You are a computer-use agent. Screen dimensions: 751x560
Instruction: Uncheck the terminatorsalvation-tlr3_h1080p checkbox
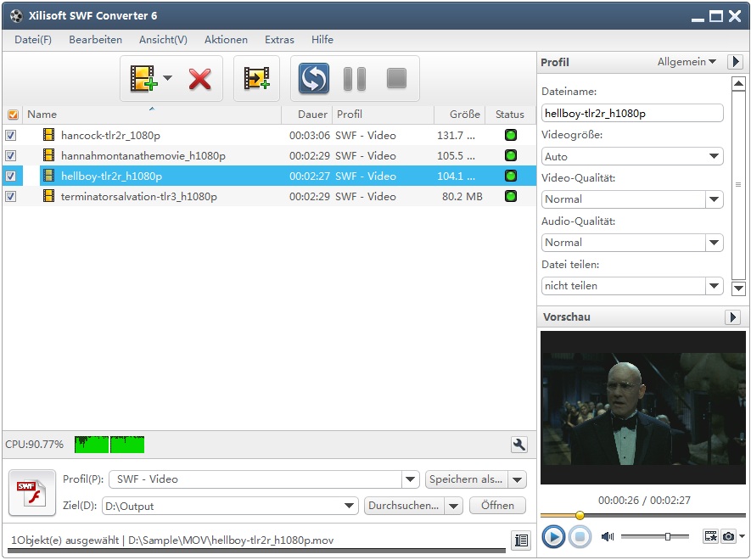[10, 196]
